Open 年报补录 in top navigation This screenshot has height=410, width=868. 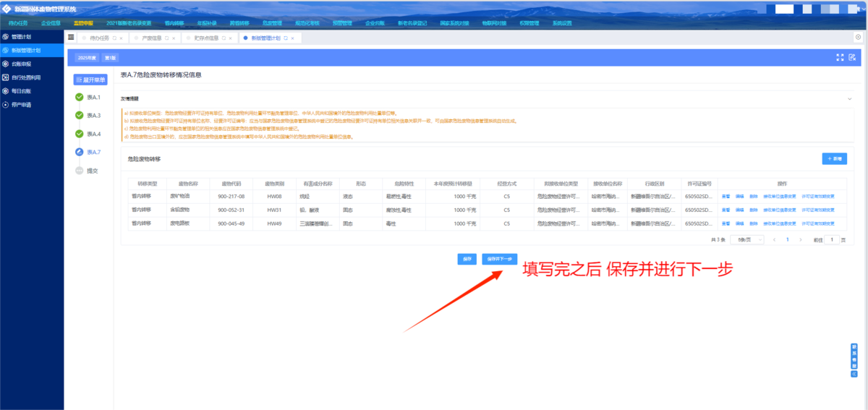point(207,23)
